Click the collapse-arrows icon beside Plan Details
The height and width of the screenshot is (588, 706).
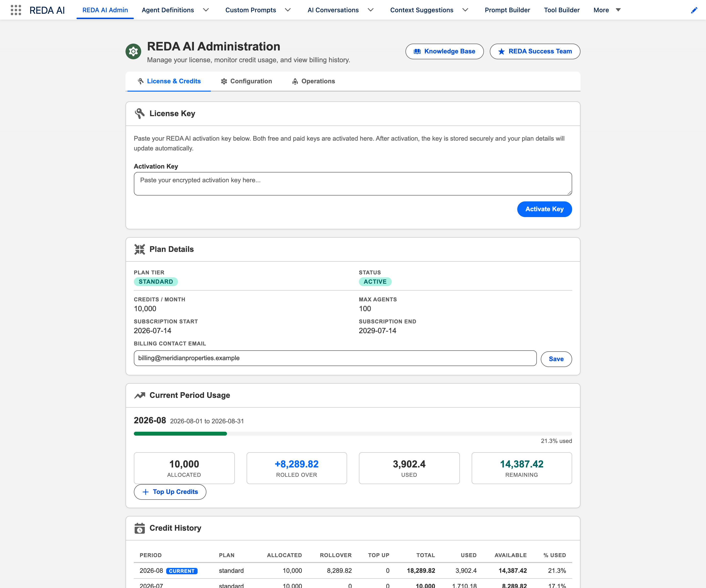point(139,249)
